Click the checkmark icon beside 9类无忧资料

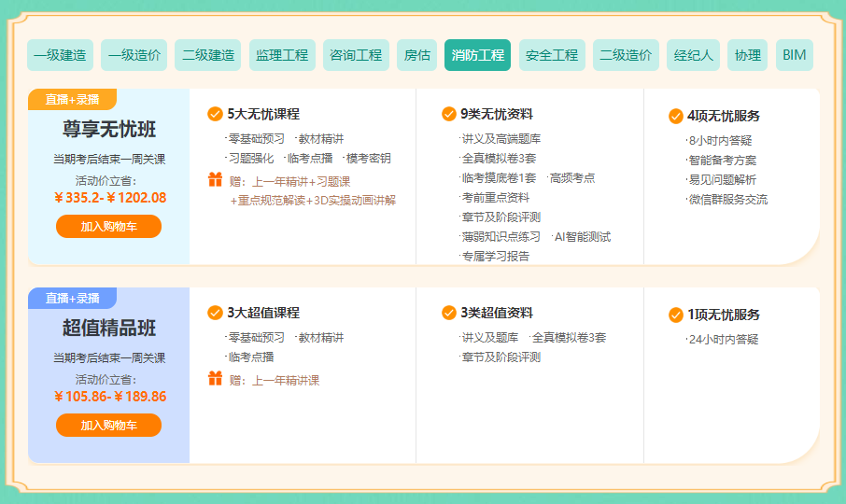pyautogui.click(x=449, y=114)
